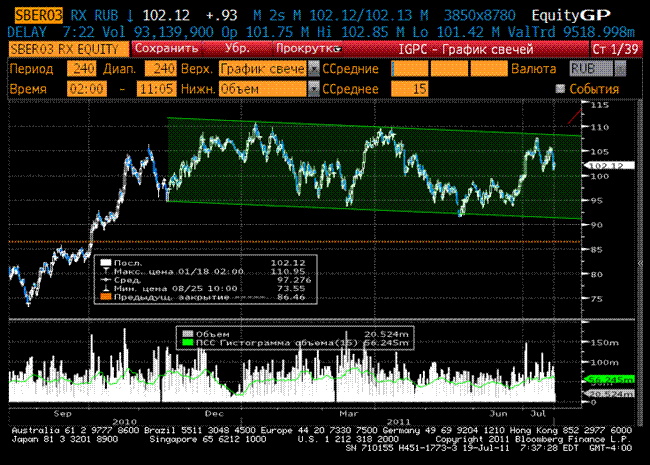Click the Jul label on time axis

click(538, 413)
